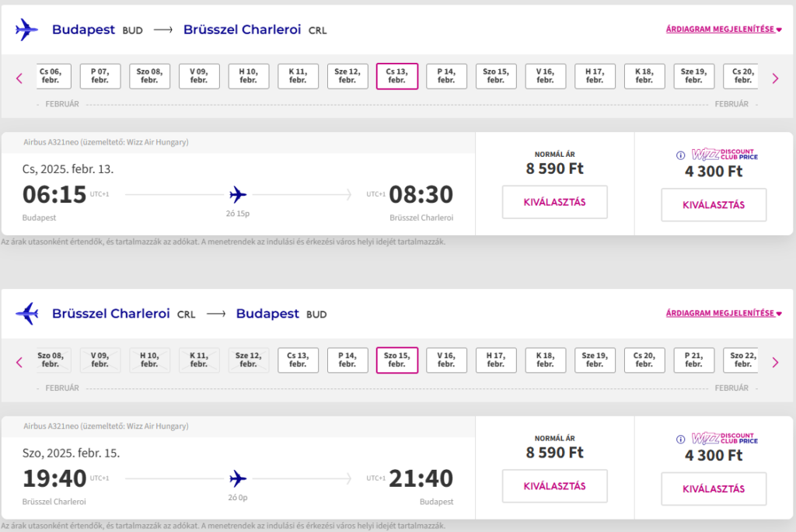Select outbound date Sze 12, febr.
Screen dimensions: 796x532
(347, 76)
